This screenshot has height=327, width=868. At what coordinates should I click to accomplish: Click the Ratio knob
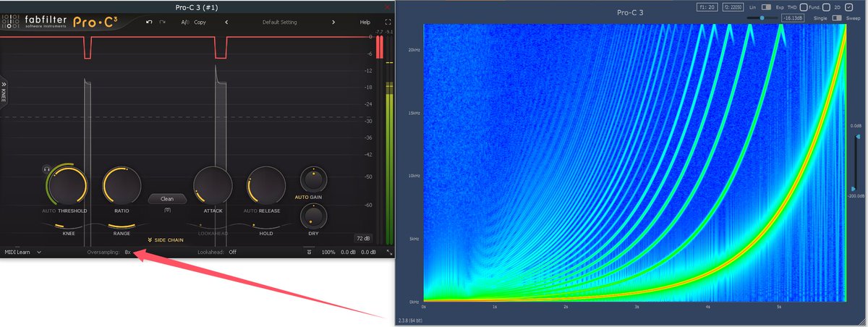point(122,185)
